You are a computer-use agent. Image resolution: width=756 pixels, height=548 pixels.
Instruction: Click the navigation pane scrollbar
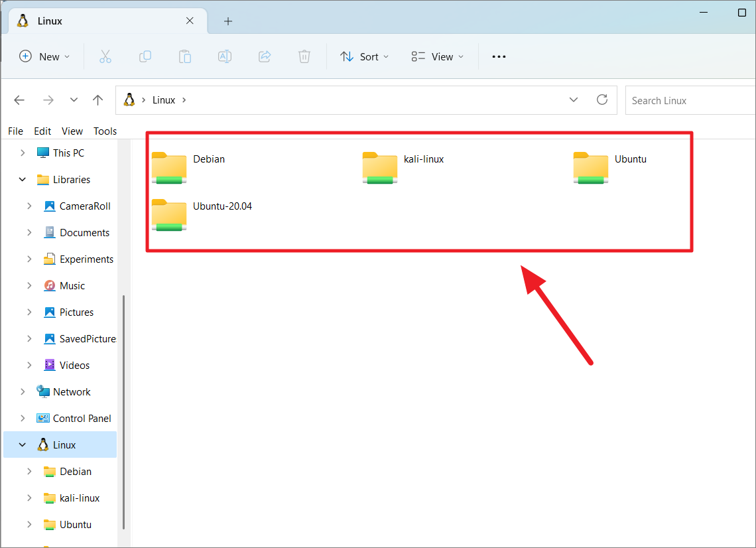click(x=123, y=412)
